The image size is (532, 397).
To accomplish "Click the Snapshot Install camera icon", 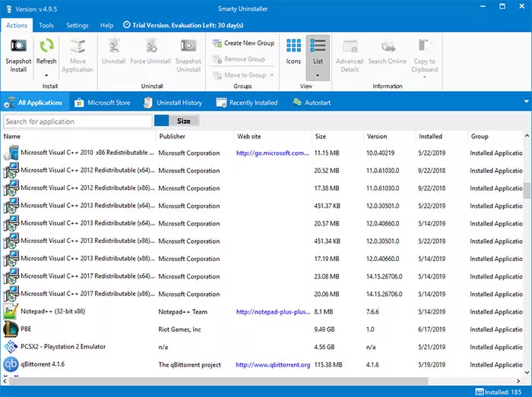I will pyautogui.click(x=19, y=46).
